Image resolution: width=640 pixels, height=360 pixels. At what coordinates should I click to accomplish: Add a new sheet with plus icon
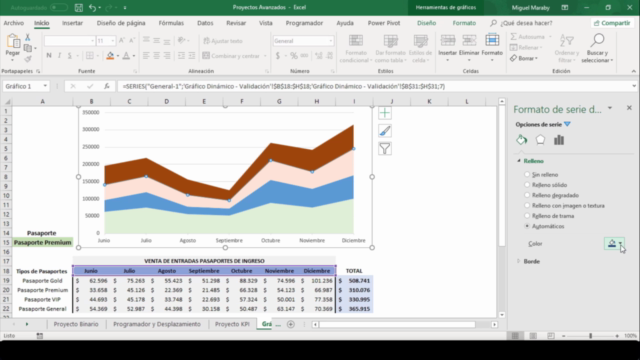291,324
